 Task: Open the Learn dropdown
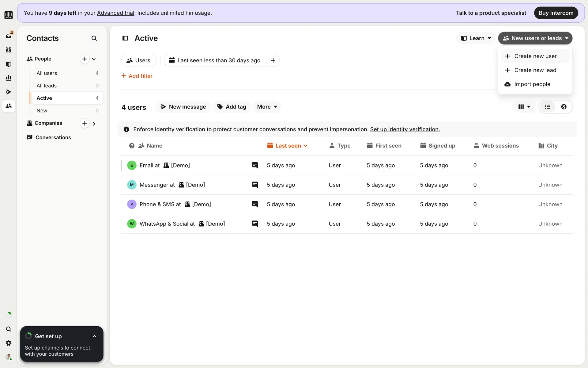(x=476, y=38)
